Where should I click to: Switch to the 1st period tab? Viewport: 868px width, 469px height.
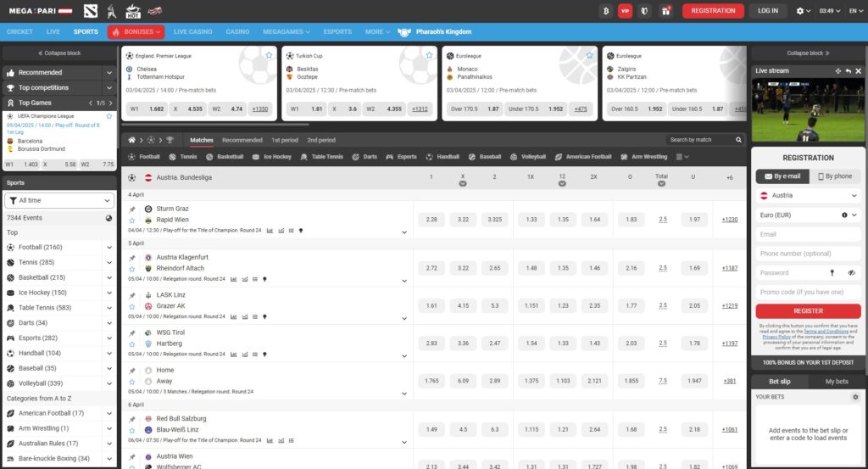[x=285, y=140]
